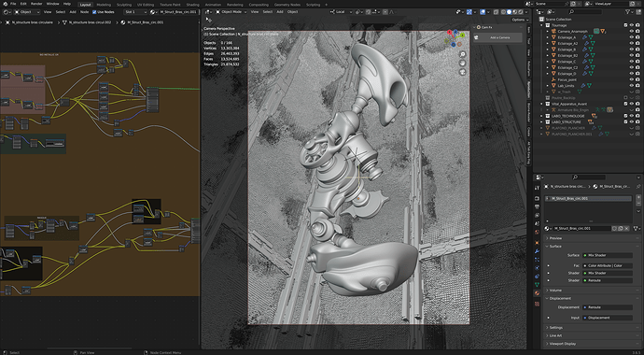
Task: Select M_Struct_Bras_circ.001 in material slot list
Action: coord(588,199)
